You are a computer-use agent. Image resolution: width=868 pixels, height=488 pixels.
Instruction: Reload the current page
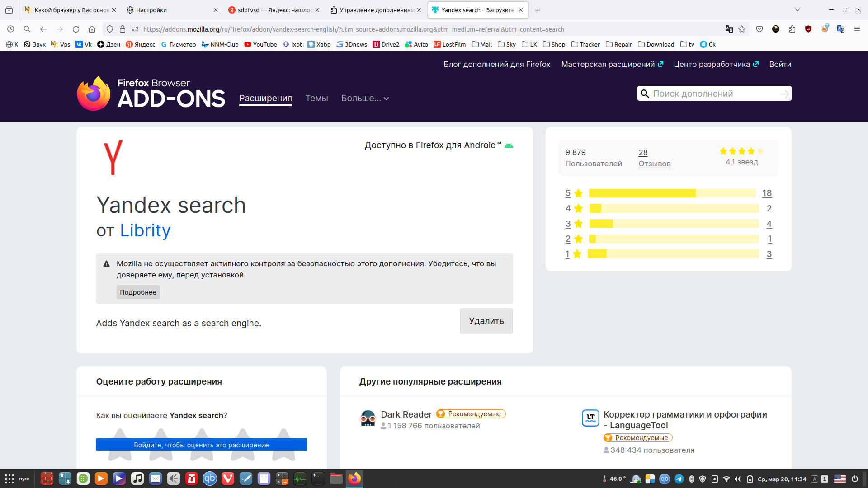point(76,29)
